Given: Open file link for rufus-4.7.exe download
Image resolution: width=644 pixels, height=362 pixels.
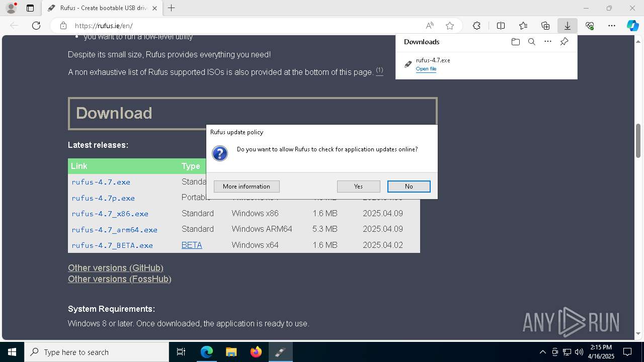Looking at the screenshot, I should click(426, 69).
